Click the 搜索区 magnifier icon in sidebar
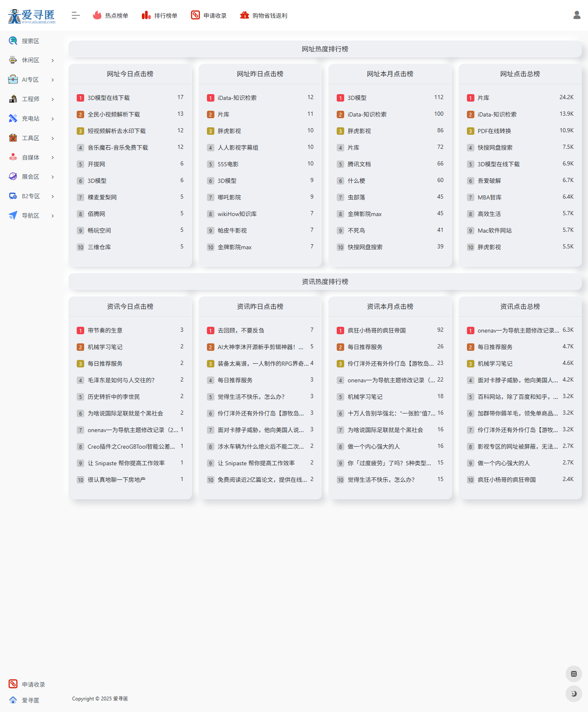This screenshot has height=712, width=588. (x=13, y=41)
